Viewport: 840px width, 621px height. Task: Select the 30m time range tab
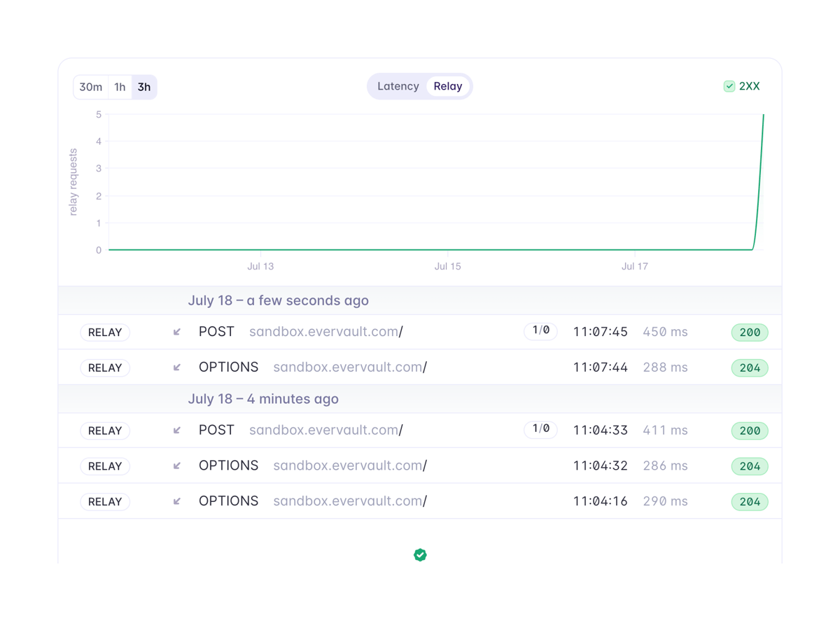click(90, 87)
